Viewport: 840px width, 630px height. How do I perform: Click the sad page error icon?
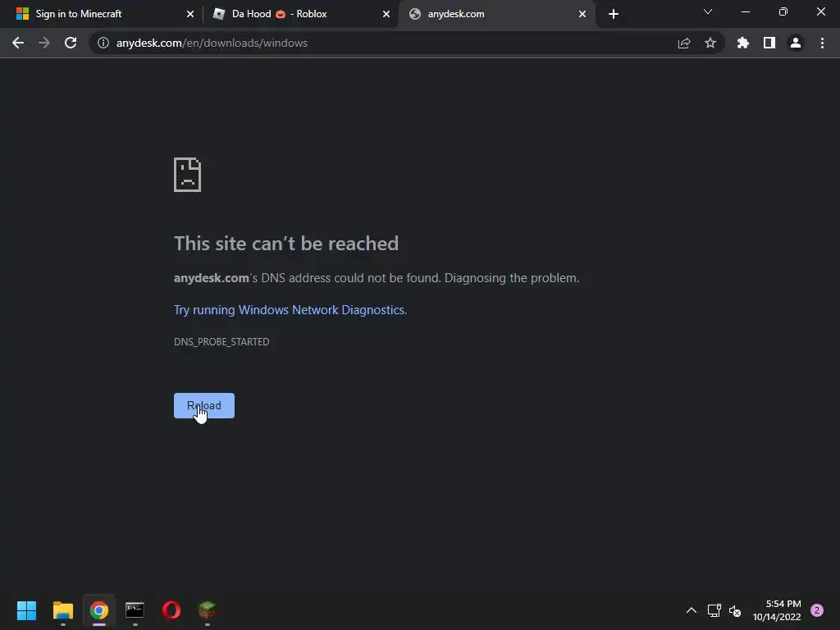(x=188, y=175)
